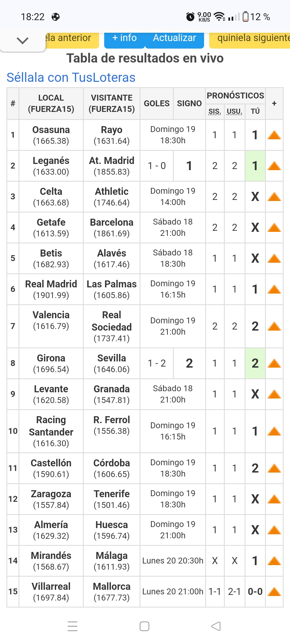The image size is (290, 644).
Task: Tap the orange triangle for Getafe-Barcelona
Action: (x=274, y=228)
